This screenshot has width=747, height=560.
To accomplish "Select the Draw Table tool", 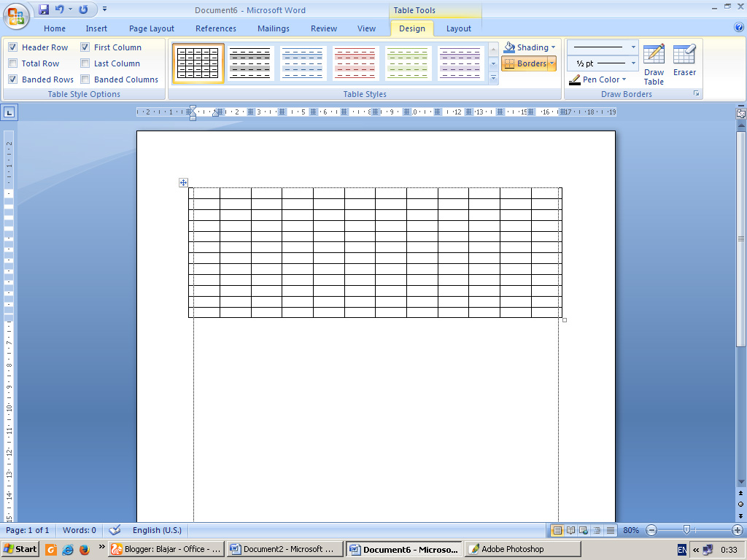I will (x=654, y=62).
